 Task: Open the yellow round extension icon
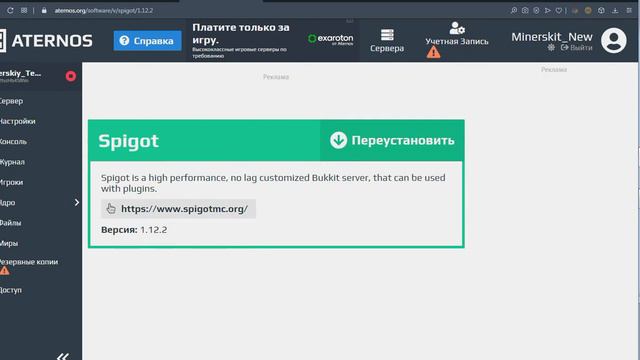click(588, 11)
